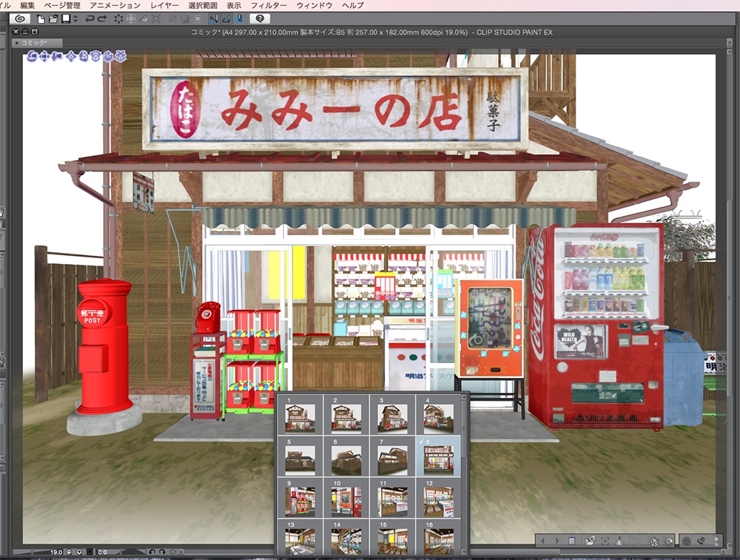The width and height of the screenshot is (740, 560).
Task: Select the camera pan icon above the canvas
Action: (44, 57)
